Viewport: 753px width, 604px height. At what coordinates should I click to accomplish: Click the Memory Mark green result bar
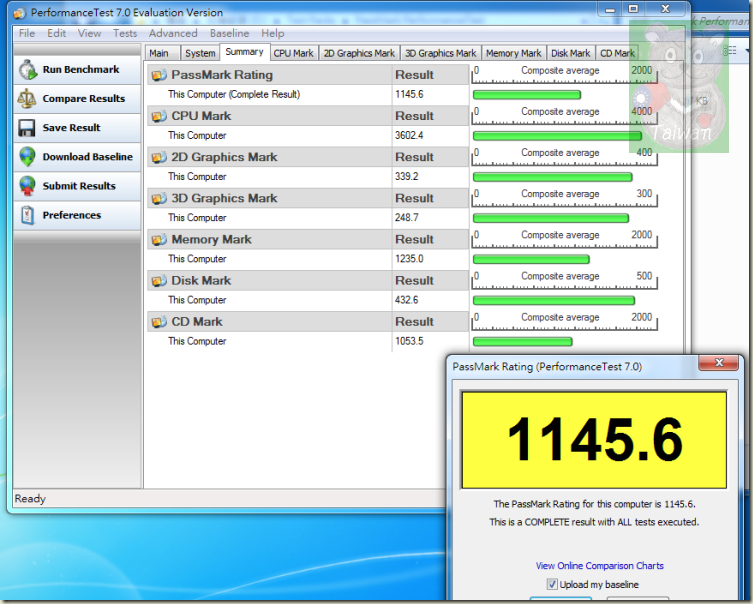coord(531,259)
